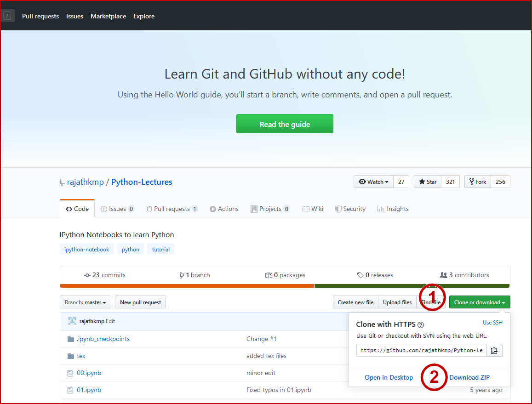Open the .ipynb_checkpoints folder
532x404 pixels.
coord(103,339)
